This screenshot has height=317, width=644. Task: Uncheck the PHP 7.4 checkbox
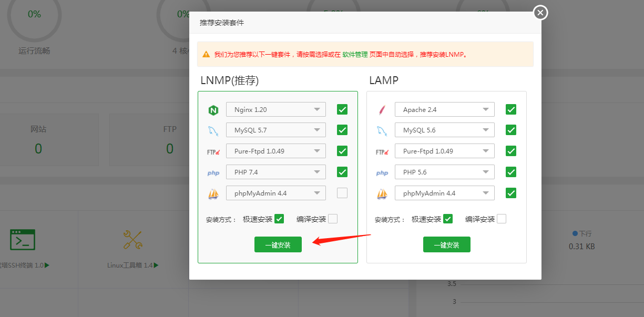(342, 172)
